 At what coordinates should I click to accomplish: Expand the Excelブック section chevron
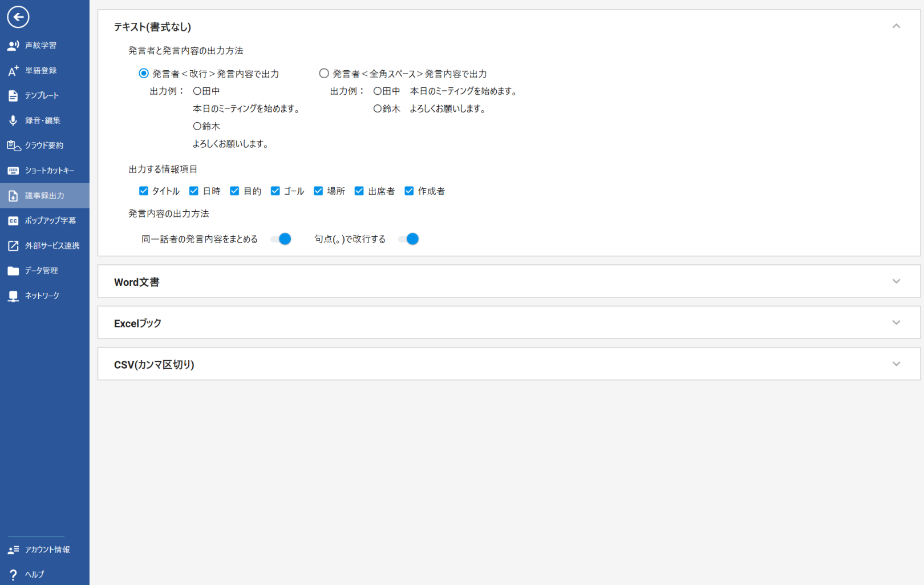tap(896, 323)
